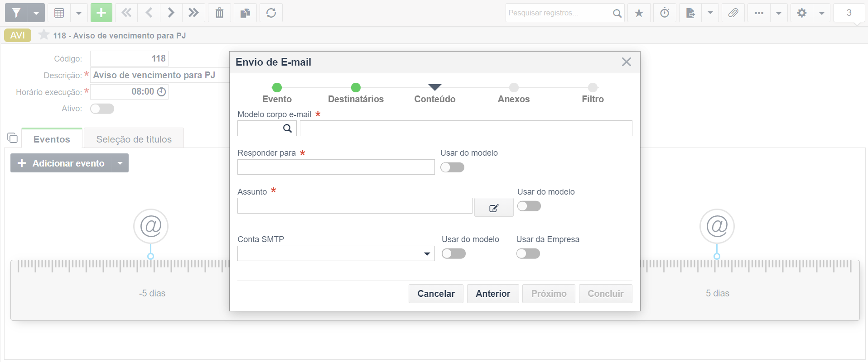Click the trash delete record icon
Screen dimensions: 868x362
click(x=219, y=13)
